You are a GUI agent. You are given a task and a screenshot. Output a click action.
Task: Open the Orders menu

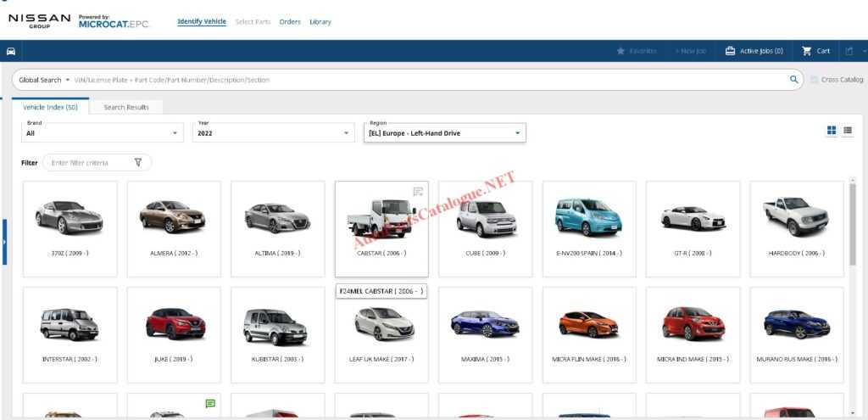[x=290, y=21]
